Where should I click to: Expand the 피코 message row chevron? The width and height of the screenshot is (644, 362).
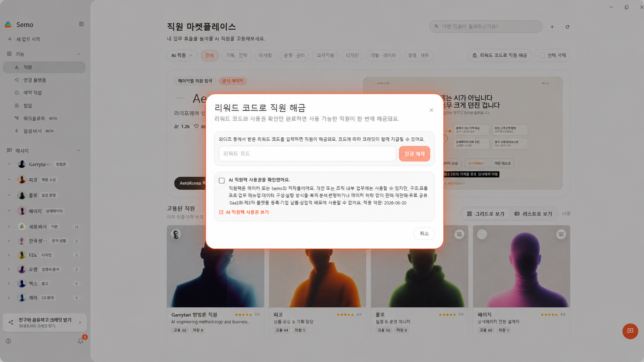tap(9, 180)
